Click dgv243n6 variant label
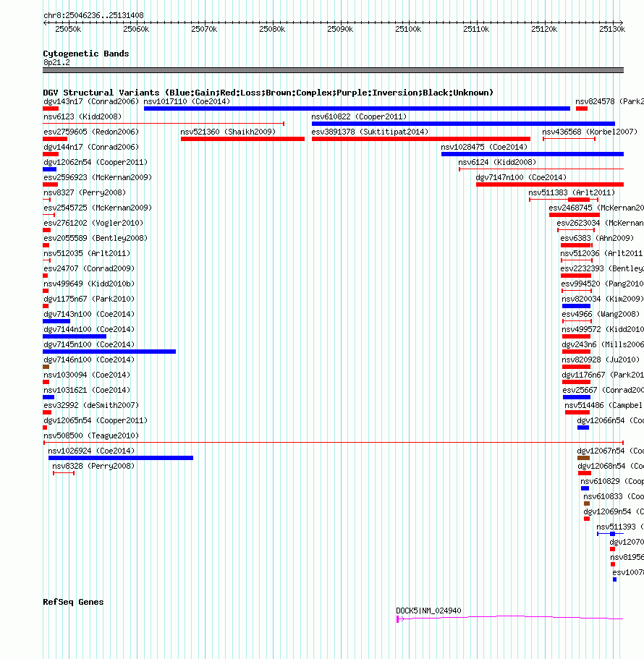644x659 pixels. coord(603,344)
